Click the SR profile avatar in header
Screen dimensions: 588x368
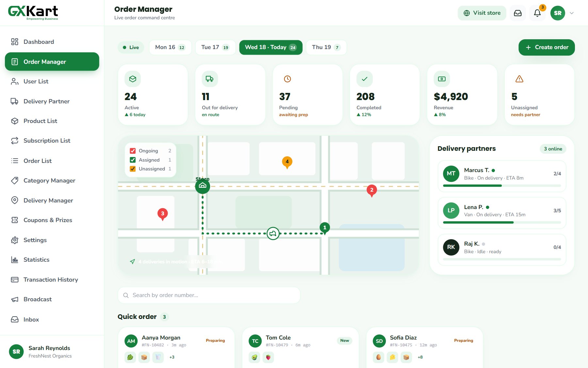coord(558,13)
